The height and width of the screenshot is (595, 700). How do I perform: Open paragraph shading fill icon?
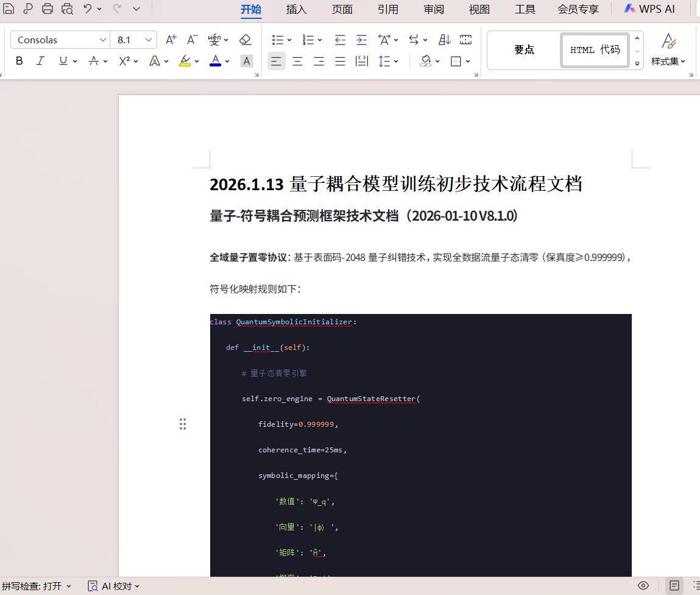point(426,61)
